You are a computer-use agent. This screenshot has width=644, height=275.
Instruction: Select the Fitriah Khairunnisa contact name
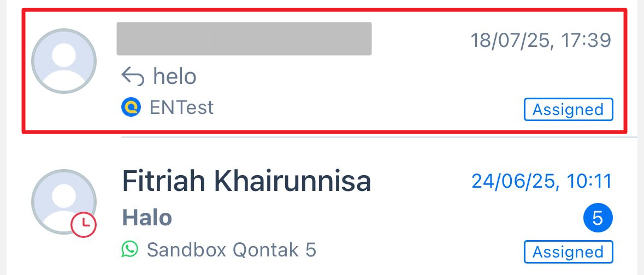(246, 181)
